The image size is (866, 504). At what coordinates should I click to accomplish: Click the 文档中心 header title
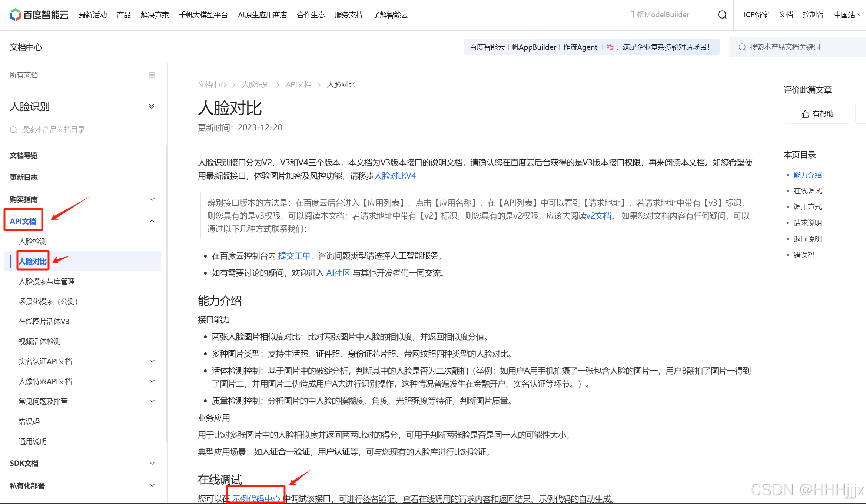(x=26, y=47)
